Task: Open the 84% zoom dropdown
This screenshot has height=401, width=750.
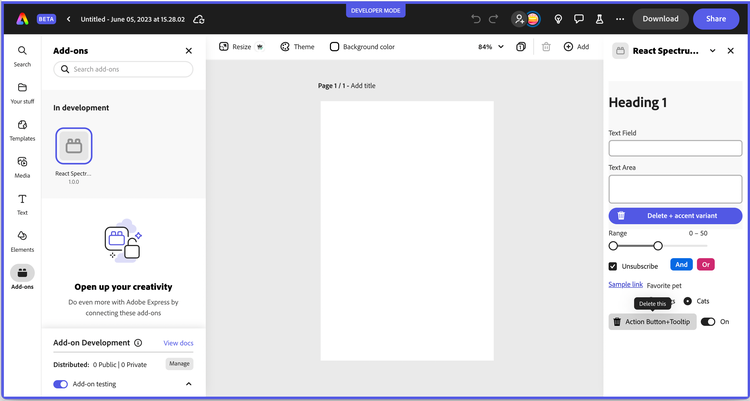Action: (x=491, y=46)
